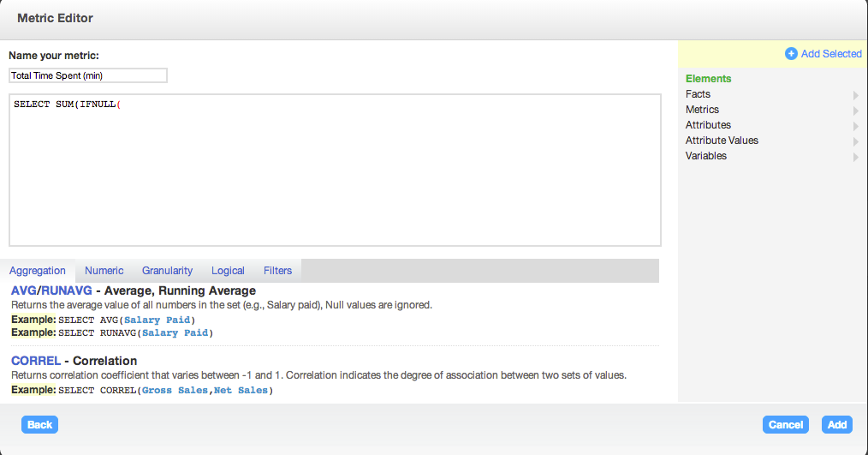The height and width of the screenshot is (455, 868).
Task: Expand the Attribute Values arrow
Action: pyautogui.click(x=855, y=141)
